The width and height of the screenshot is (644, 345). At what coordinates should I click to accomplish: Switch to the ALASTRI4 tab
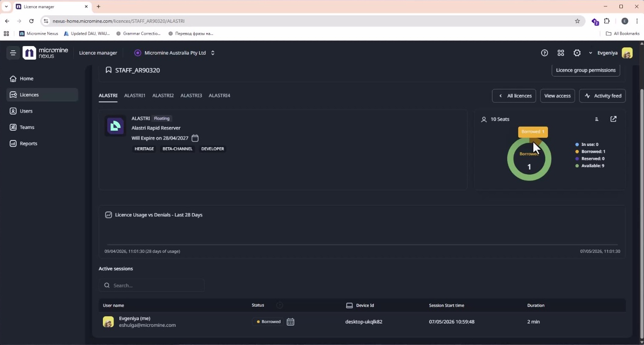(219, 96)
